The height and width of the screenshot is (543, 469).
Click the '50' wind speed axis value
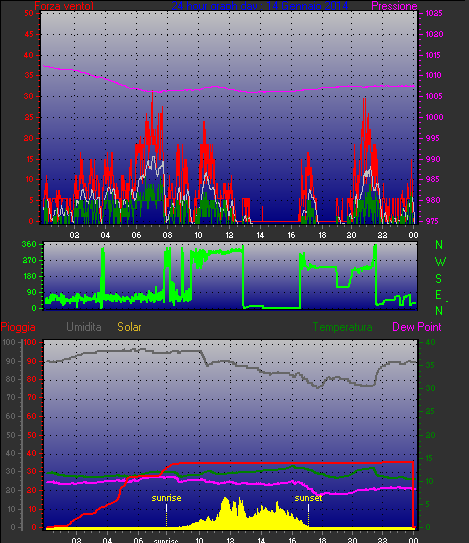29,14
